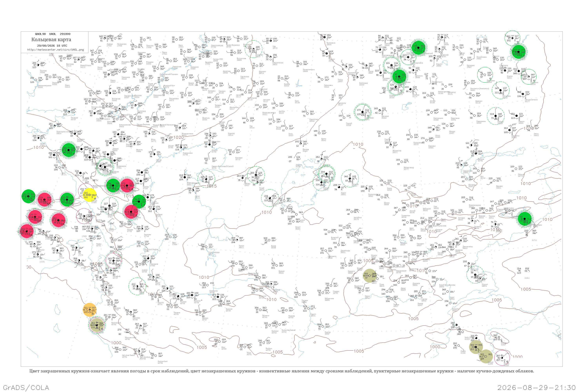Click the red station circle at Trabzon

click(45, 200)
